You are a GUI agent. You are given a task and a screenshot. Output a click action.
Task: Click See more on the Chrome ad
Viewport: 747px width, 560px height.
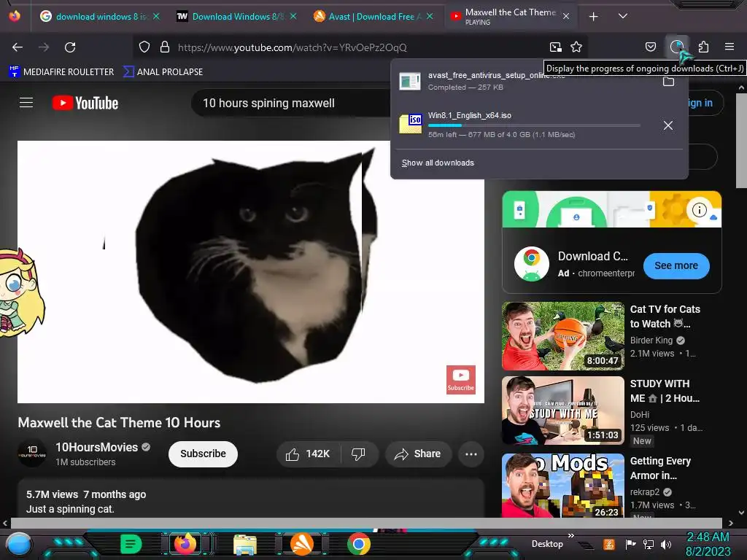[676, 265]
